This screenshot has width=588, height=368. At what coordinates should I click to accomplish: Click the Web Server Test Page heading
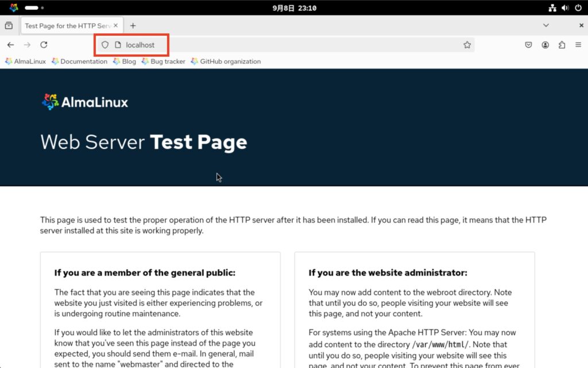pyautogui.click(x=144, y=143)
